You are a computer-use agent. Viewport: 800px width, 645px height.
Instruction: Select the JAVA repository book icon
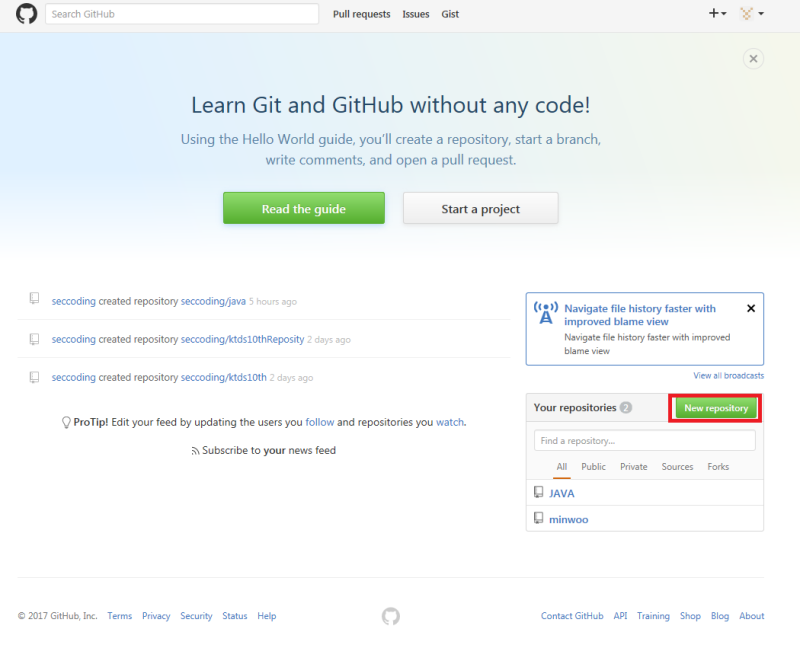(539, 492)
